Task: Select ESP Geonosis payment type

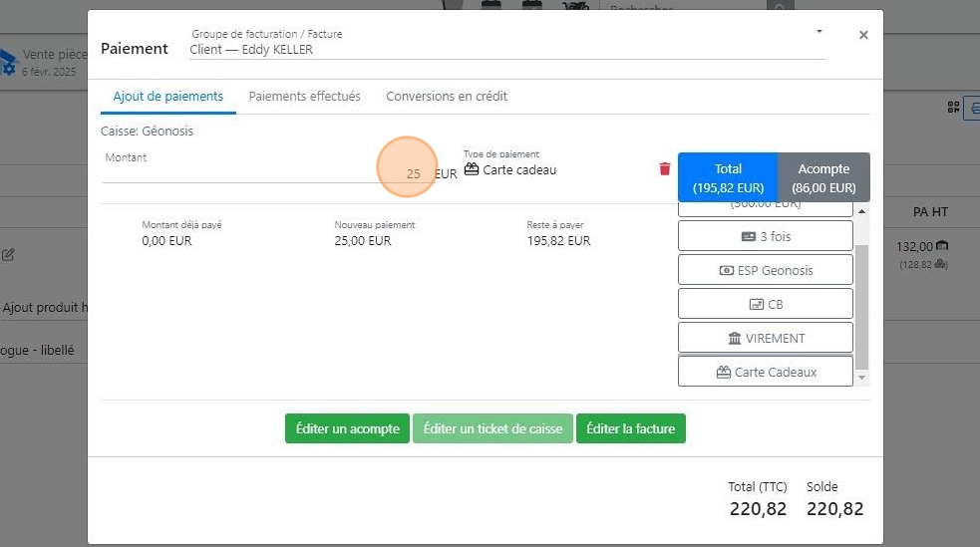Action: click(x=765, y=270)
